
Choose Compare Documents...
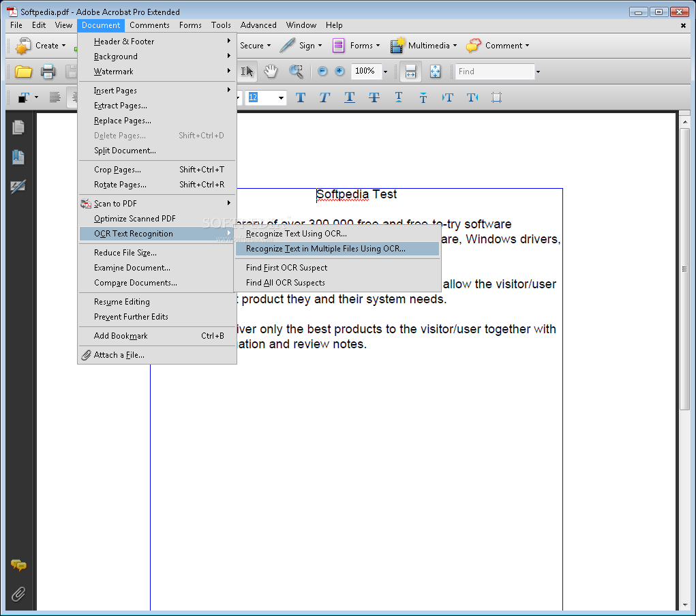point(157,283)
